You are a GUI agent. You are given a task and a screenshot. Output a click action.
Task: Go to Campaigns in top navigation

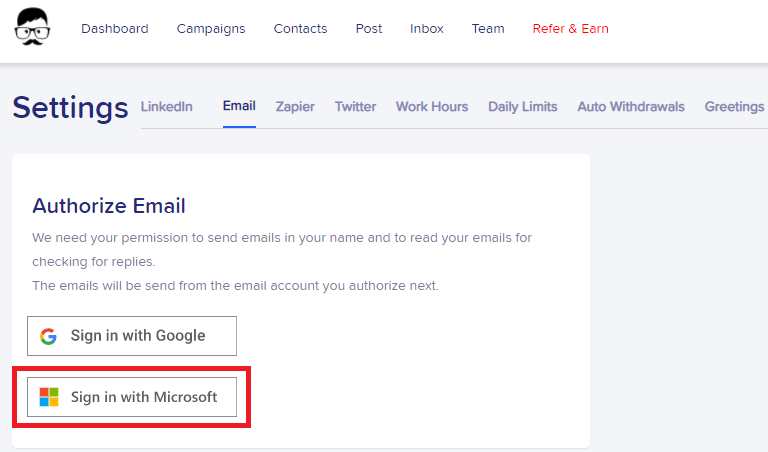[211, 29]
